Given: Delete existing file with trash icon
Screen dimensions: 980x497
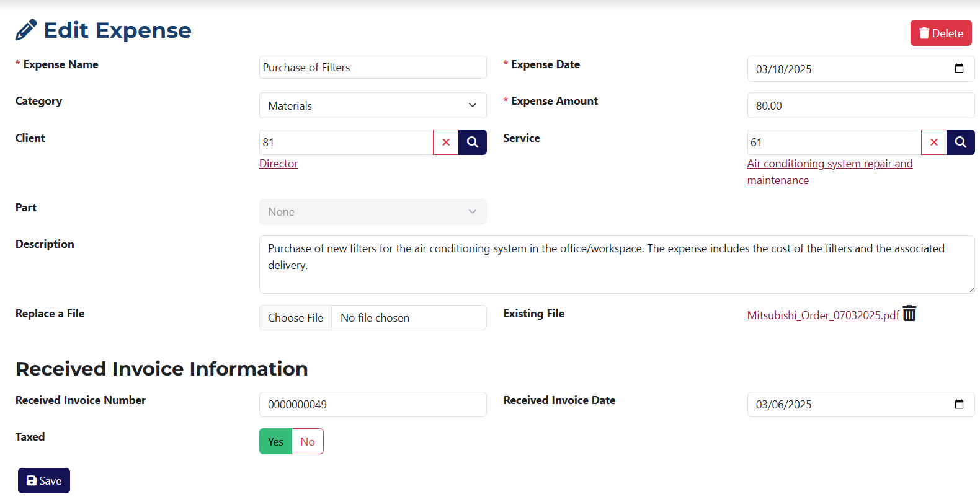Looking at the screenshot, I should pos(909,314).
